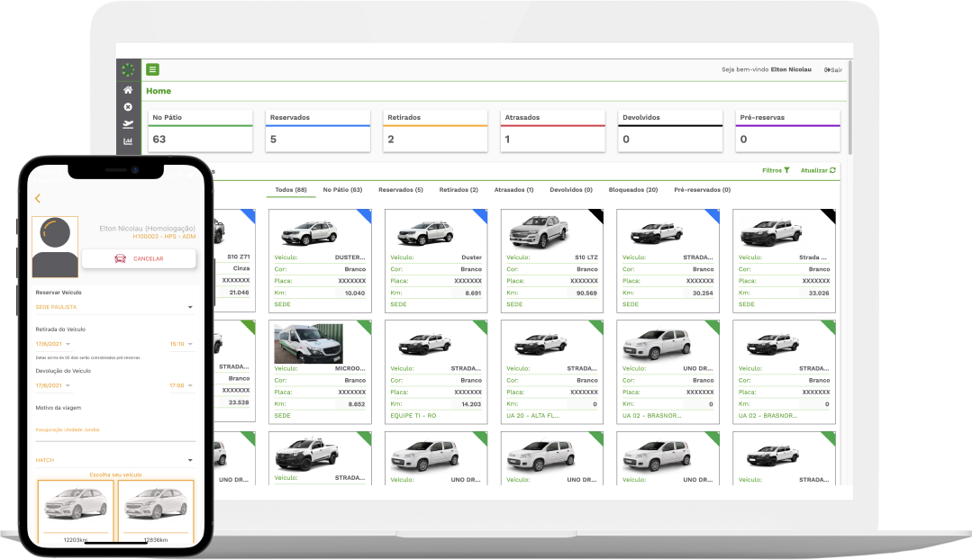
Task: Click Atualizar to refresh the list
Action: pyautogui.click(x=818, y=170)
